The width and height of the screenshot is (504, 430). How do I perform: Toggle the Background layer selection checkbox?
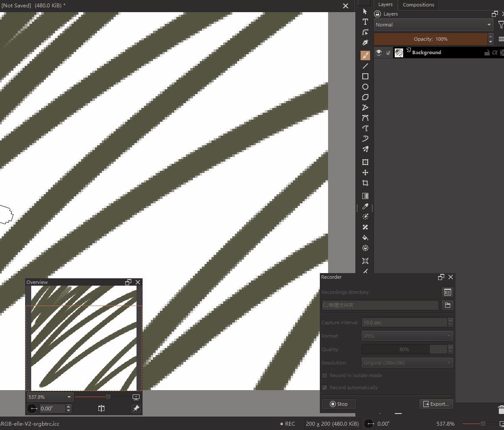388,53
